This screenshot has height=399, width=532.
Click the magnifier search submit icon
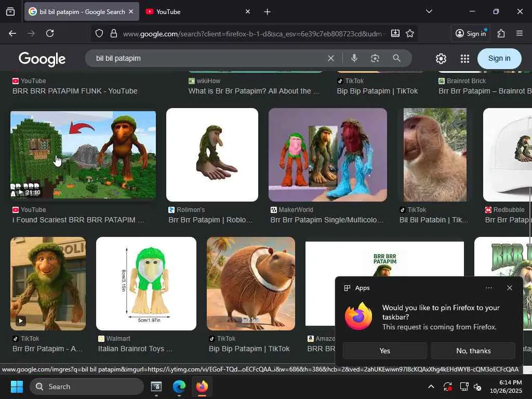tap(396, 58)
